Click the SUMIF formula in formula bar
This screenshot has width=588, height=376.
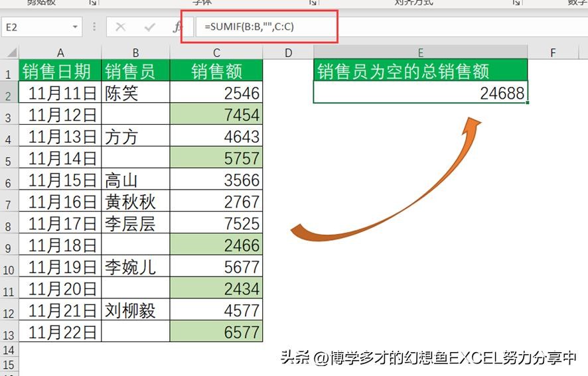point(254,27)
